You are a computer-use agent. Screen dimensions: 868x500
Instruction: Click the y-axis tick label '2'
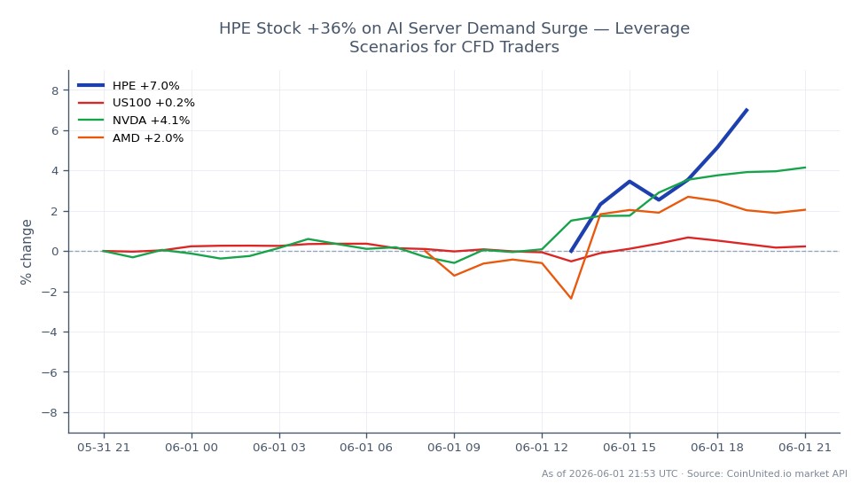(x=55, y=212)
